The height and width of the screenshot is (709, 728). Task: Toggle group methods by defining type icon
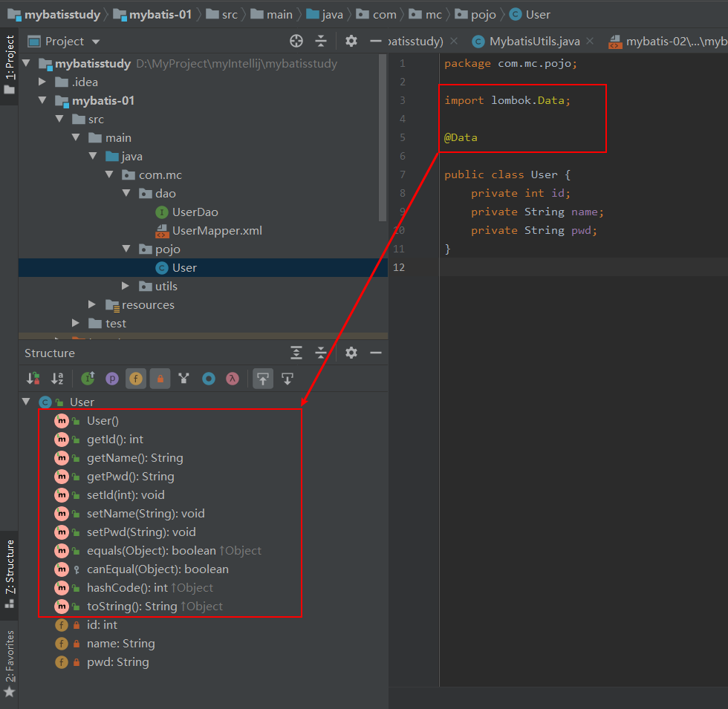pos(184,379)
